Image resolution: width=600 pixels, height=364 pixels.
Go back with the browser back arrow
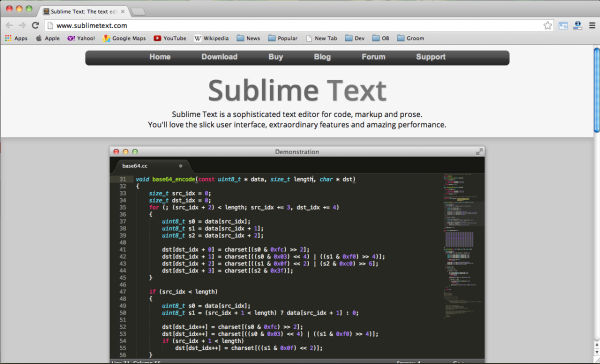click(x=9, y=25)
